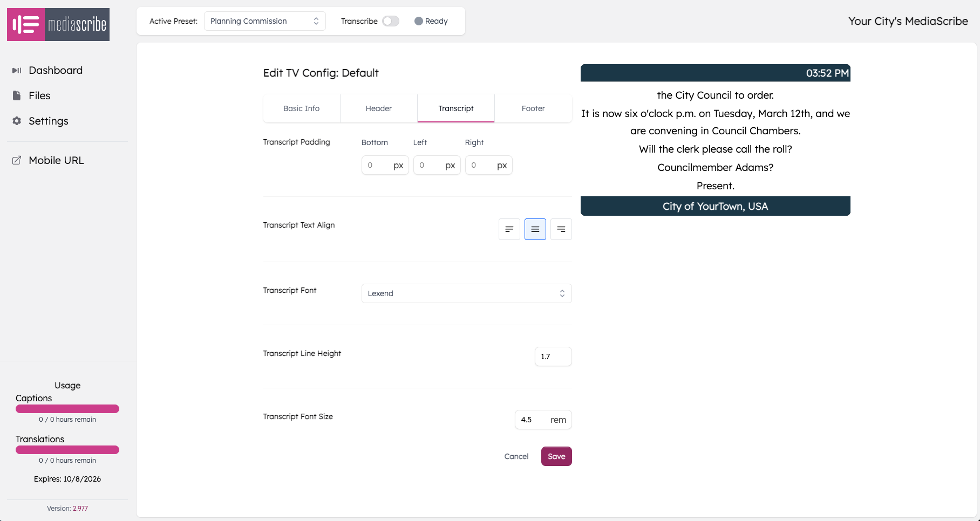The image size is (980, 521).
Task: Expand the preset selector stepper arrows
Action: (317, 21)
